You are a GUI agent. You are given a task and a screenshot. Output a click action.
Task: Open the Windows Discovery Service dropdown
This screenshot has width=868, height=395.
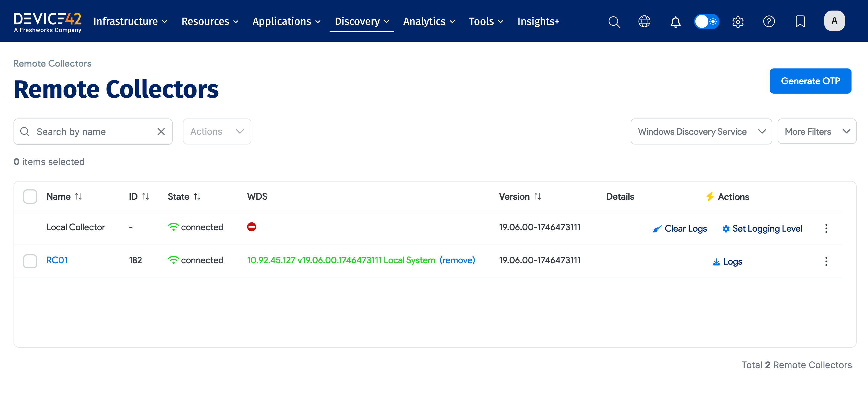coord(701,131)
